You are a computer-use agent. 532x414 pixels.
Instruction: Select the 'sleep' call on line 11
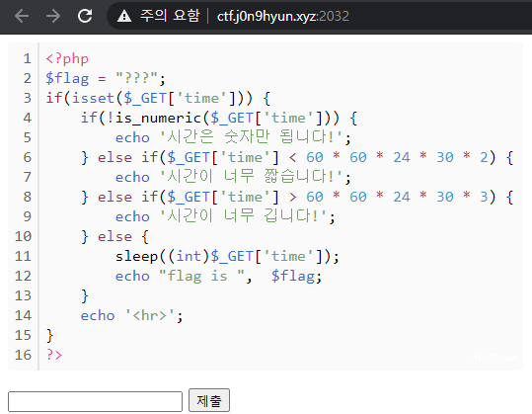(136, 256)
